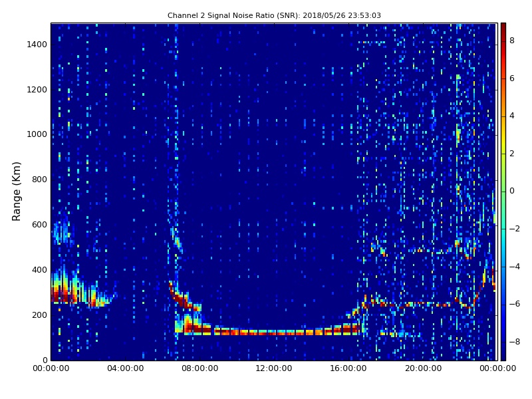Click the chart title with timestamp 2018/05/26
Image resolution: width=532 pixels, height=399 pixels.
click(274, 15)
